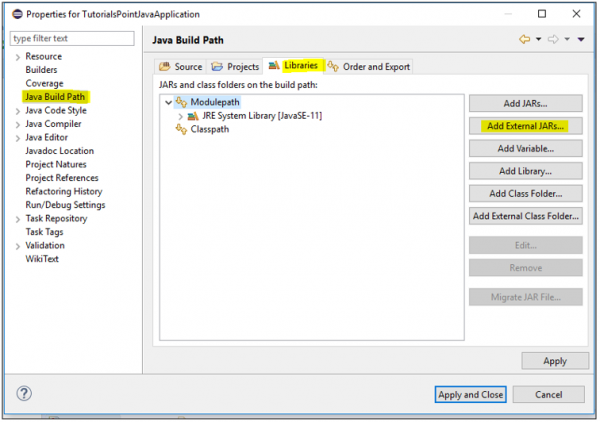600x422 pixels.
Task: Click the back navigation arrow icon
Action: [523, 39]
